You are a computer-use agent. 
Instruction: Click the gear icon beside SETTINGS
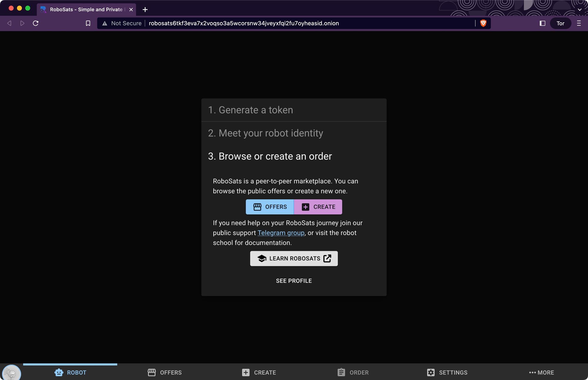431,372
